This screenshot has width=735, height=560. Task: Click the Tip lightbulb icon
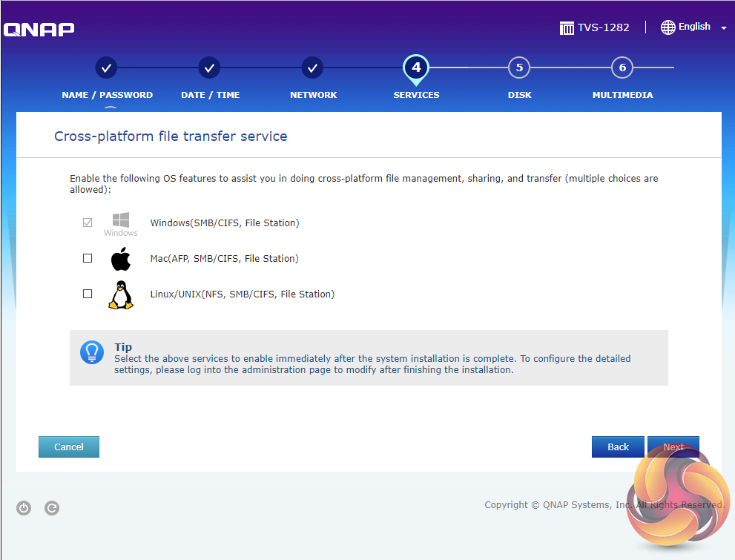92,352
